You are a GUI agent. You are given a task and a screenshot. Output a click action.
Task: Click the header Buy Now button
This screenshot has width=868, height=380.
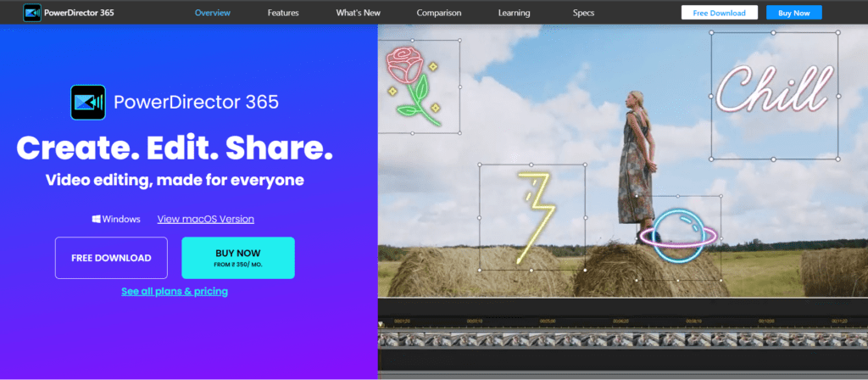pos(793,13)
